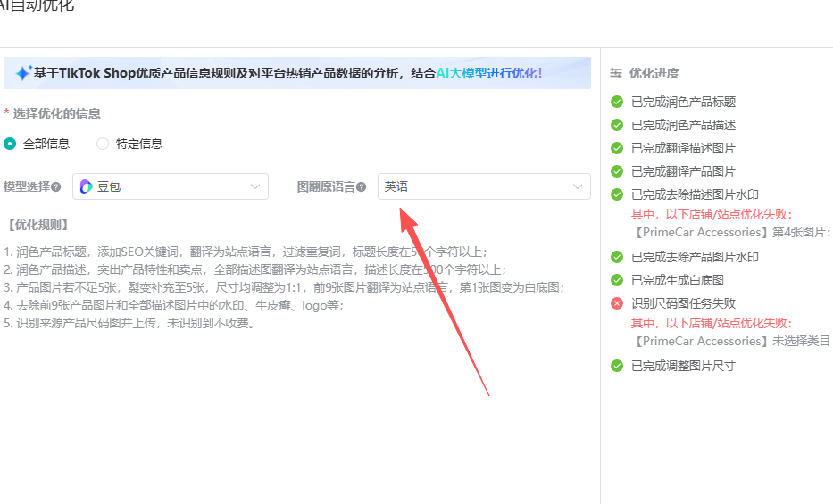This screenshot has width=833, height=504.
Task: Select the 全部信息 radio button
Action: click(10, 144)
